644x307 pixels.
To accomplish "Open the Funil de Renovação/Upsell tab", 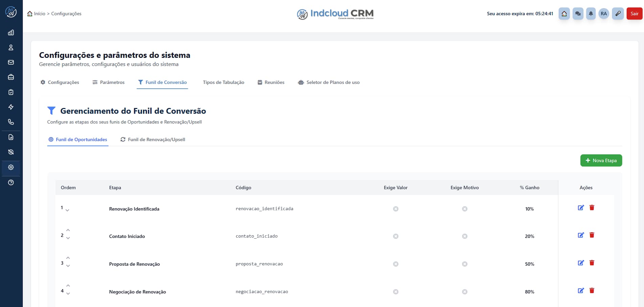I will pyautogui.click(x=153, y=139).
